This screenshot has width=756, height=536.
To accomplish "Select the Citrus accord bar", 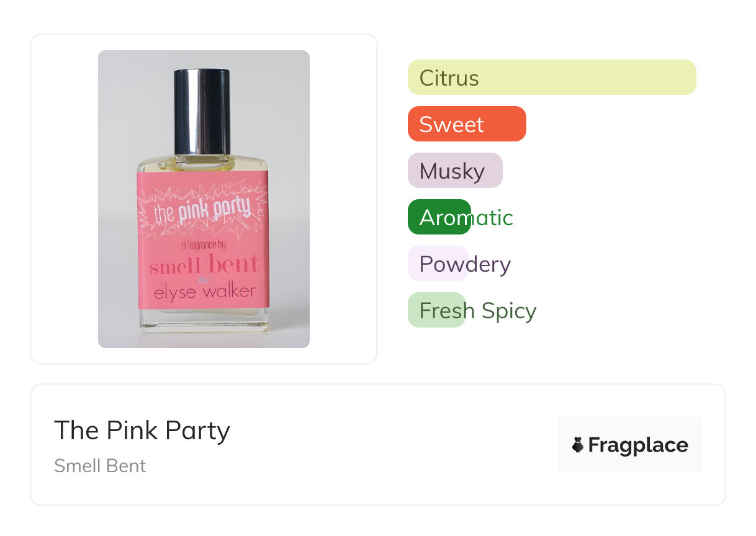I will (x=551, y=78).
